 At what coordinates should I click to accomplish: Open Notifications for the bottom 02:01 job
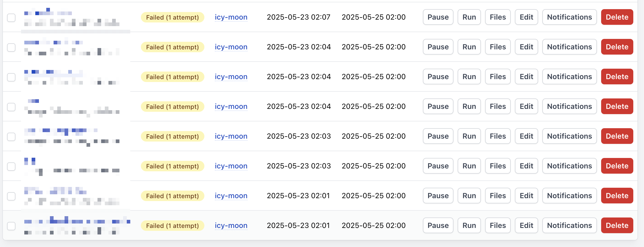(x=569, y=225)
